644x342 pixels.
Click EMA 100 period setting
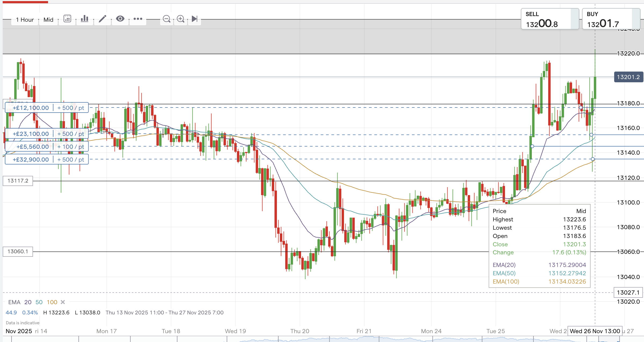tap(52, 302)
